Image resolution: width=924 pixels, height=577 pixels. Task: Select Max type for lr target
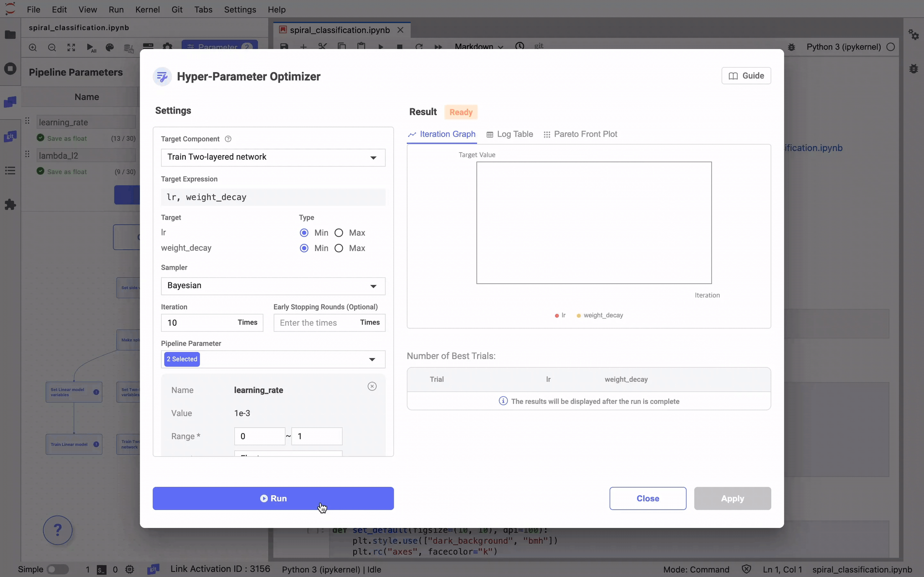pyautogui.click(x=339, y=233)
